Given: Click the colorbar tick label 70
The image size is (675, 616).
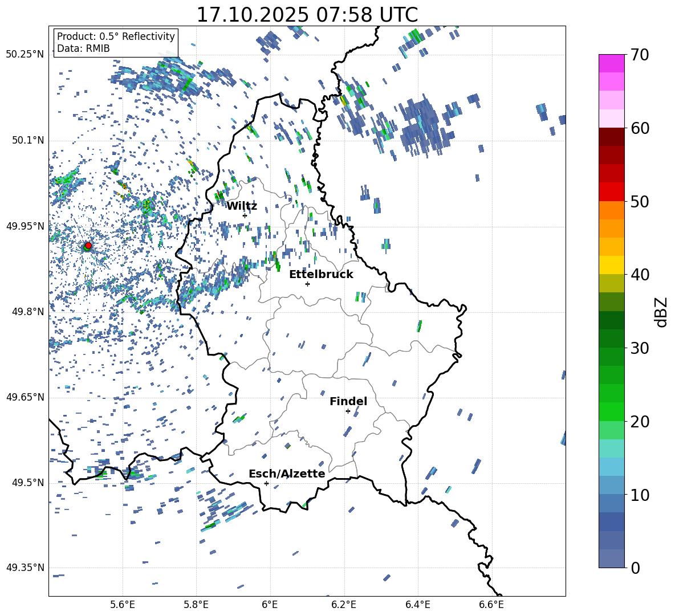Looking at the screenshot, I should (x=640, y=55).
